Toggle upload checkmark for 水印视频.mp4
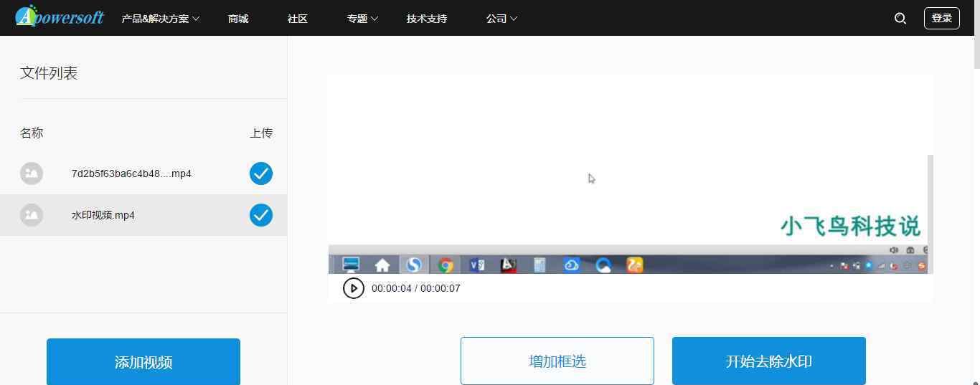The width and height of the screenshot is (980, 385). (261, 215)
